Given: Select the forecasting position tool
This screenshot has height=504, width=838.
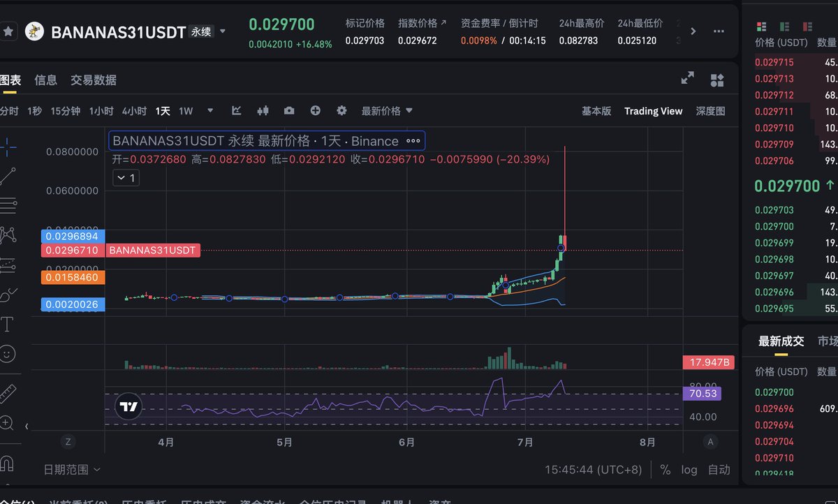Looking at the screenshot, I should 8,265.
